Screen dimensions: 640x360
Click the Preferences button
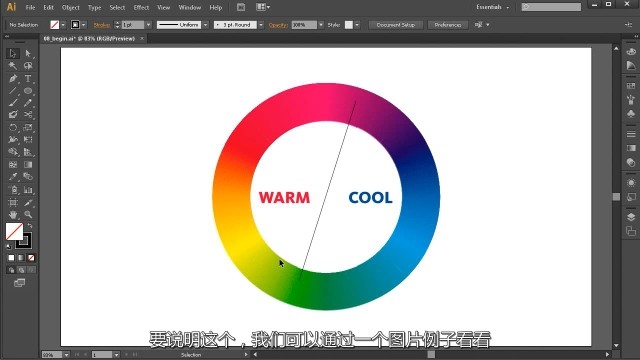click(448, 25)
